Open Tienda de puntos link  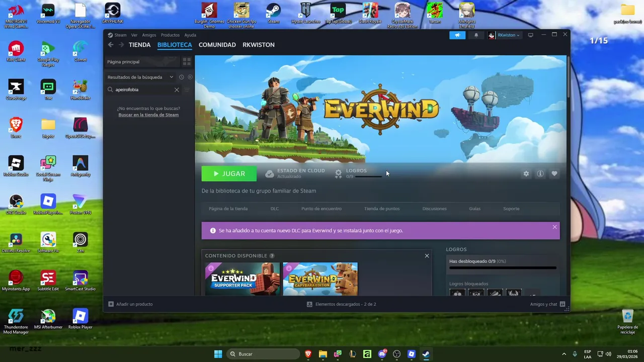point(382,209)
